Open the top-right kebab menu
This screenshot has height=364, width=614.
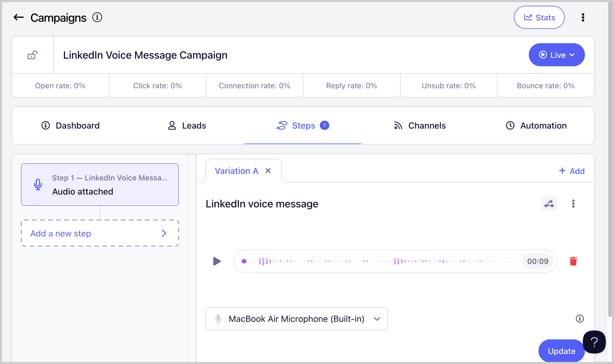583,18
